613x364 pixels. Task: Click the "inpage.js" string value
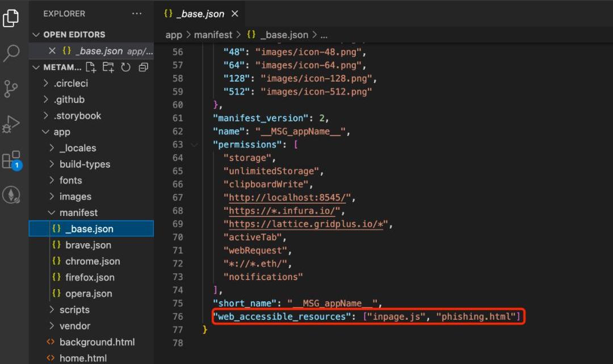(396, 317)
